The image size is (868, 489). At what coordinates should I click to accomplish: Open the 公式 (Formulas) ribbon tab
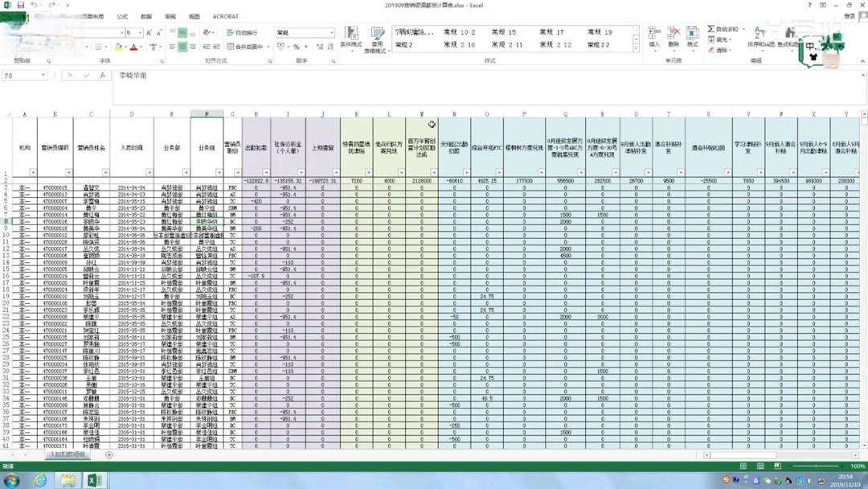pyautogui.click(x=122, y=17)
